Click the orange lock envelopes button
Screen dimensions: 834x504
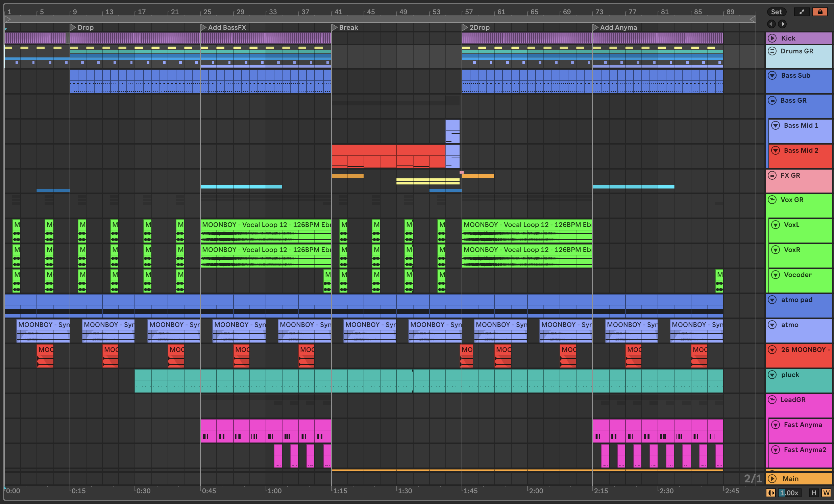click(820, 12)
